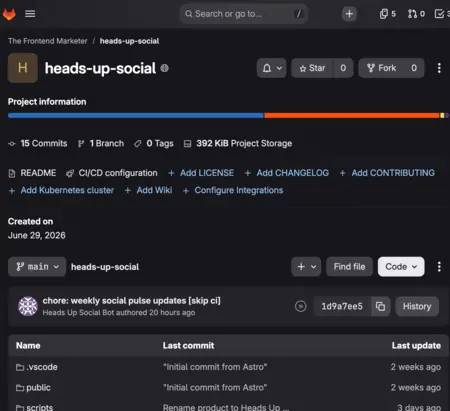
Task: Click the Heads Up Social Bot avatar
Action: (x=28, y=306)
